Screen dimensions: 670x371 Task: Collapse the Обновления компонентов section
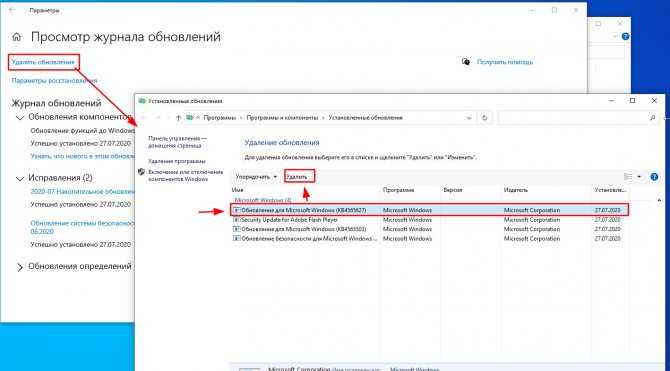coord(20,118)
